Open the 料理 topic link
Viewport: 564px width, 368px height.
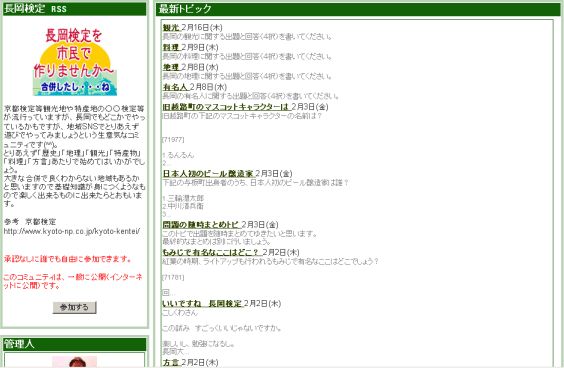click(x=171, y=47)
